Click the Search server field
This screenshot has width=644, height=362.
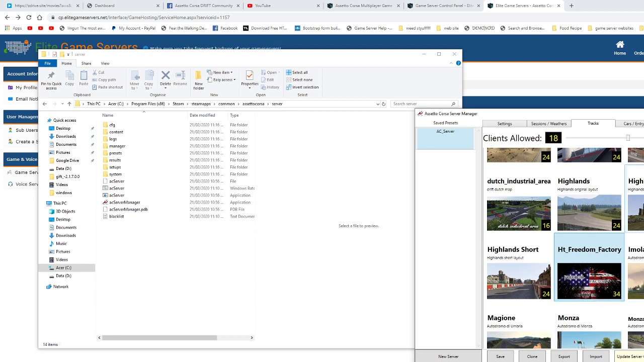coord(424,104)
